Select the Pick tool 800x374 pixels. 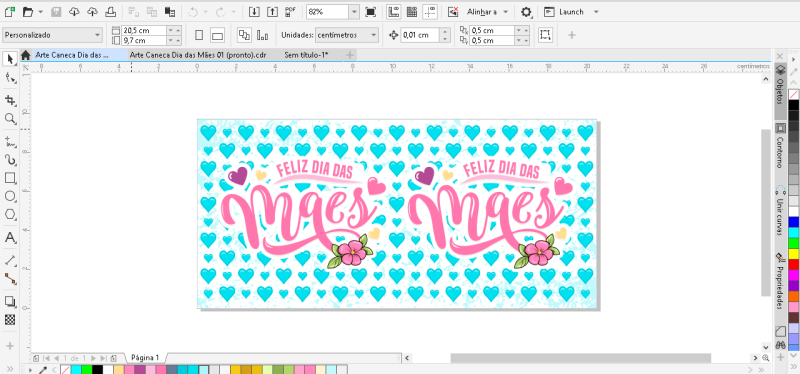[x=10, y=59]
